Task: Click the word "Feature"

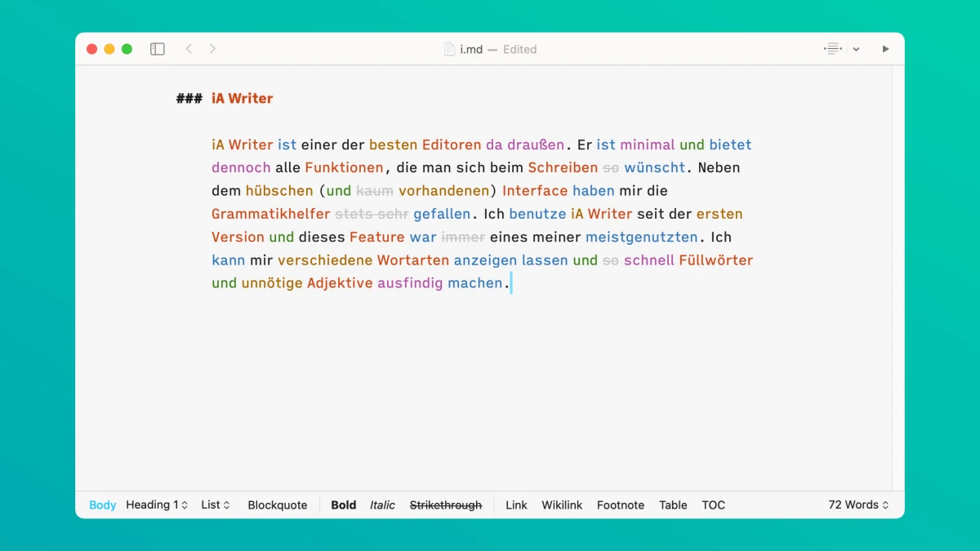Action: pos(377,238)
